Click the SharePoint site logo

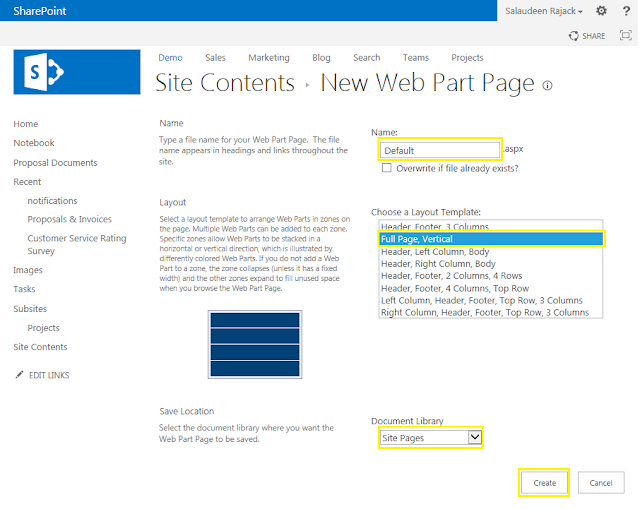point(77,72)
